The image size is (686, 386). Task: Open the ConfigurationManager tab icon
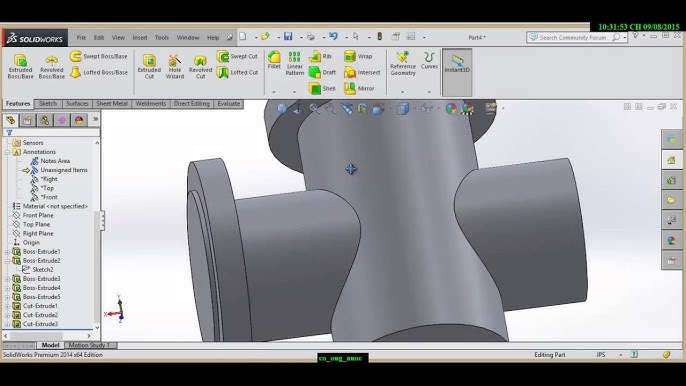point(45,120)
